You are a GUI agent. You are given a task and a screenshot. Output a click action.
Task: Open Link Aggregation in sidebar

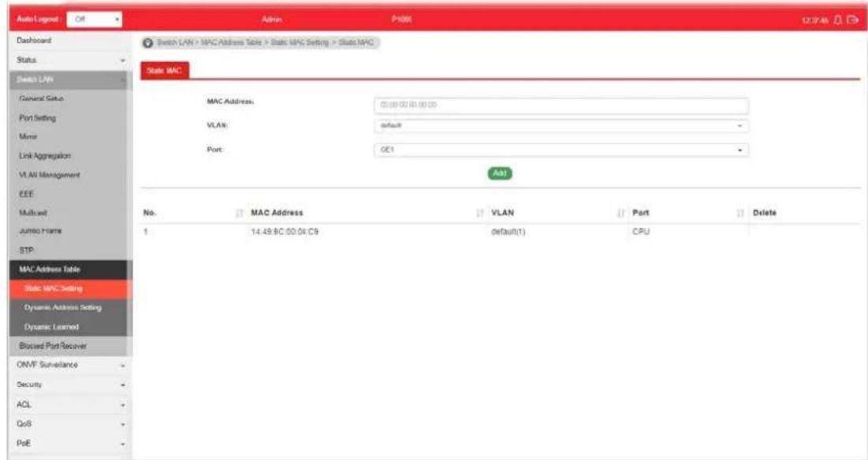[45, 156]
